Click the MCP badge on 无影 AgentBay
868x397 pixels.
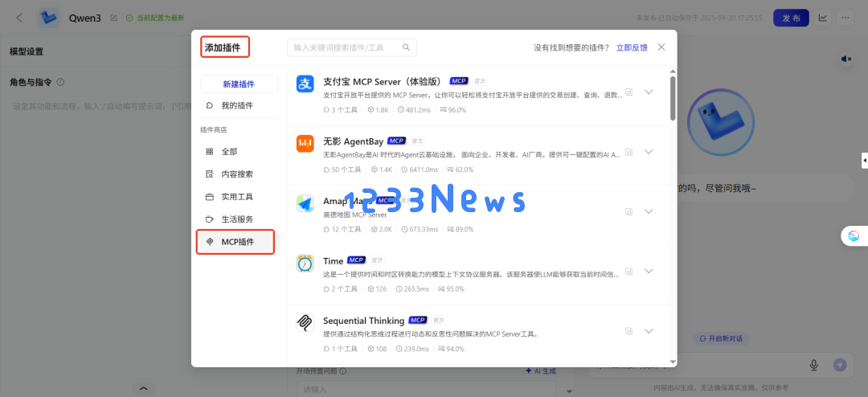(396, 141)
